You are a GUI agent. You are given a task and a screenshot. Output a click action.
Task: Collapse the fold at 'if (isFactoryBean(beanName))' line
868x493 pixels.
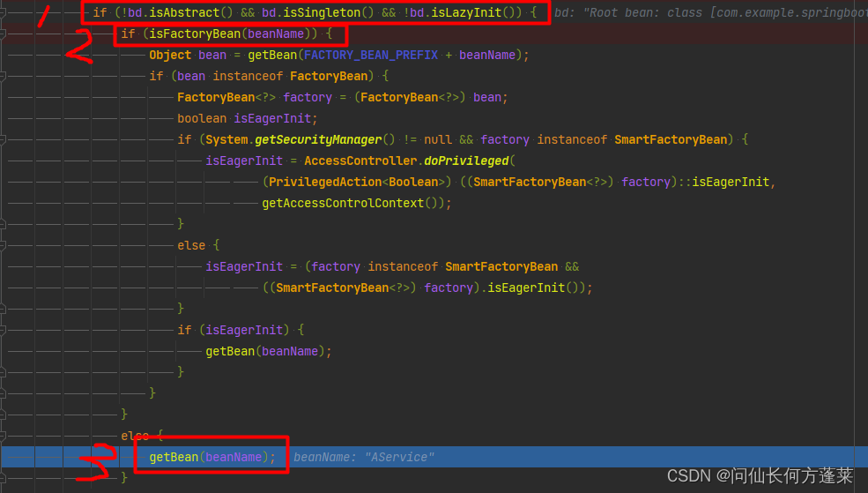pos(3,34)
